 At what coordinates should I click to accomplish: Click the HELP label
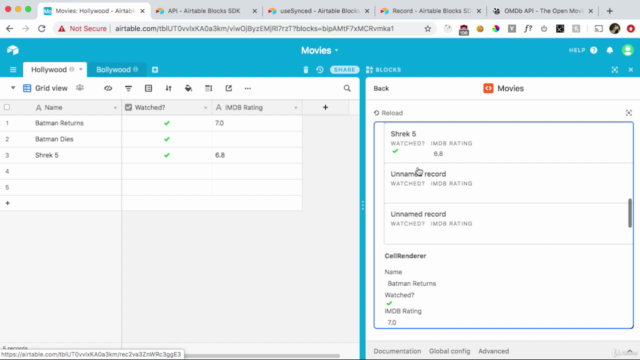(577, 50)
